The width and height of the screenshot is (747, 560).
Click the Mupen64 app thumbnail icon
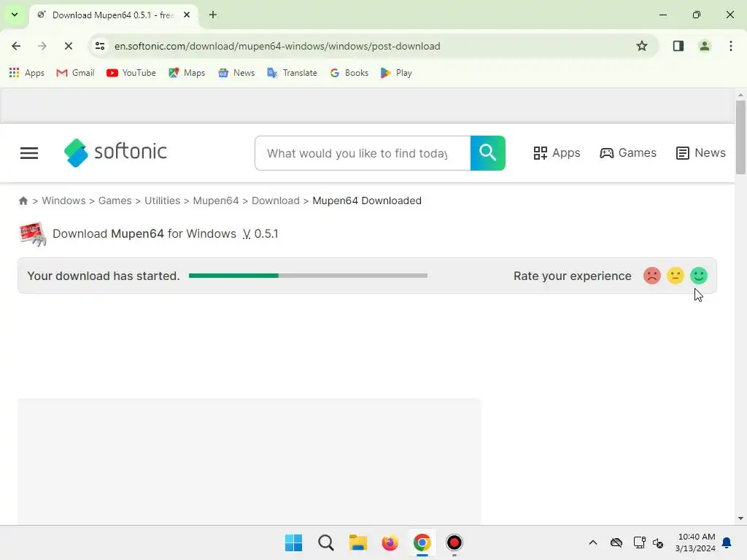click(x=33, y=234)
